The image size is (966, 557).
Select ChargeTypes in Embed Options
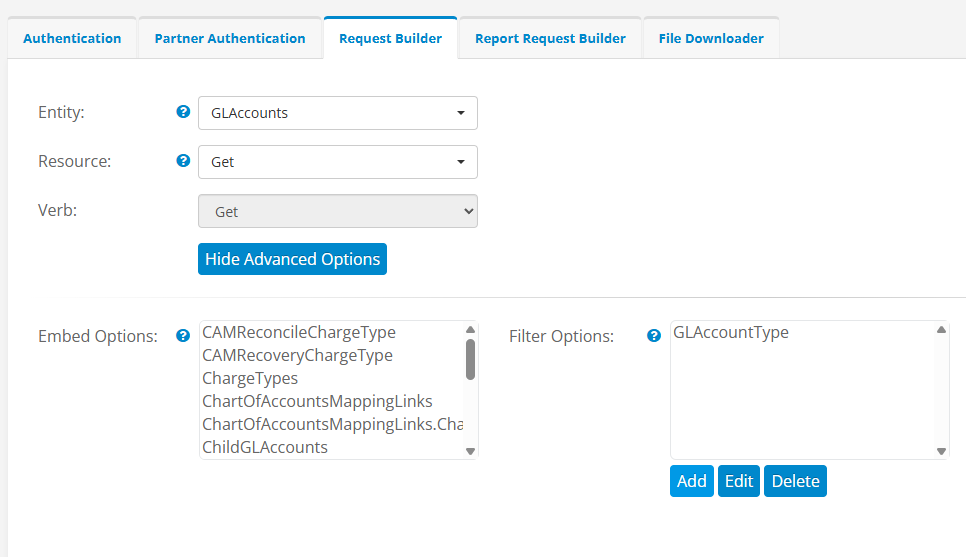pyautogui.click(x=250, y=379)
